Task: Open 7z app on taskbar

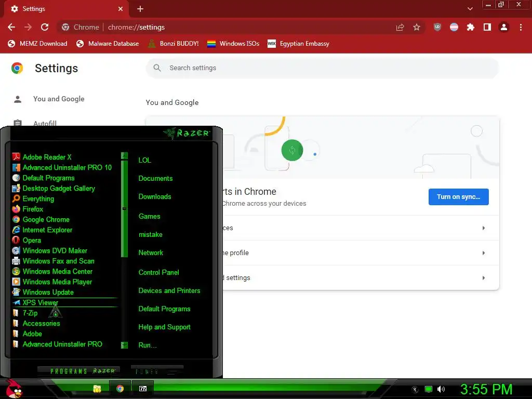Action: pyautogui.click(x=143, y=389)
